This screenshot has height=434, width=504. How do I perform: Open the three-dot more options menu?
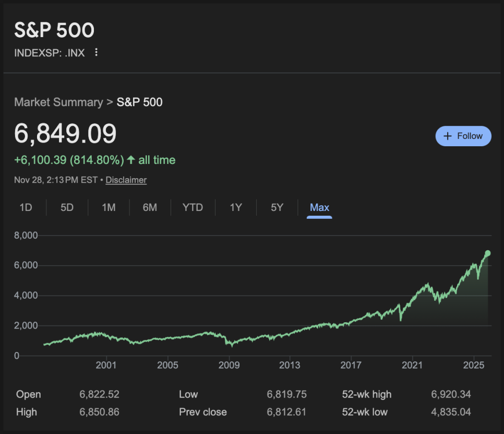[96, 52]
